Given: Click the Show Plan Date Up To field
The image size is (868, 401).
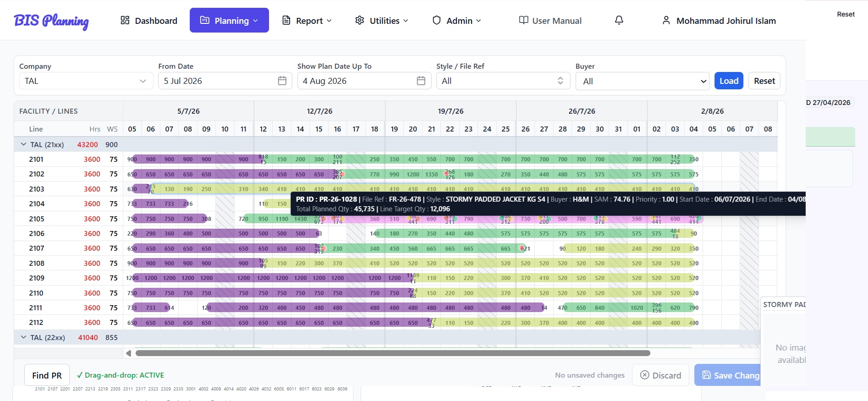Looking at the screenshot, I should pos(364,81).
